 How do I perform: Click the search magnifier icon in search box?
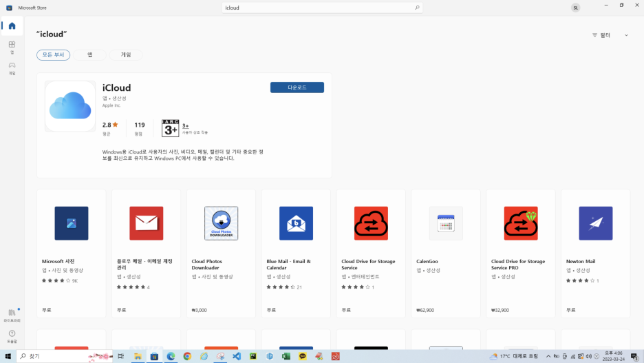417,8
